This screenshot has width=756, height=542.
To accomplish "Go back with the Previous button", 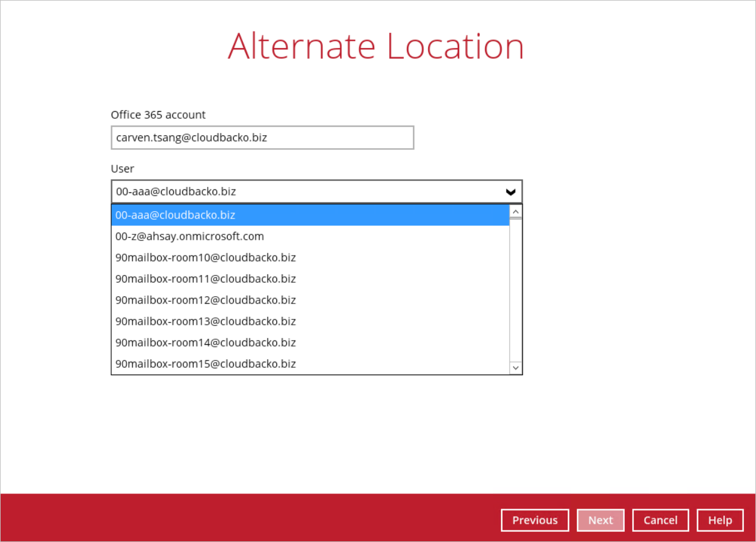I will [x=534, y=520].
